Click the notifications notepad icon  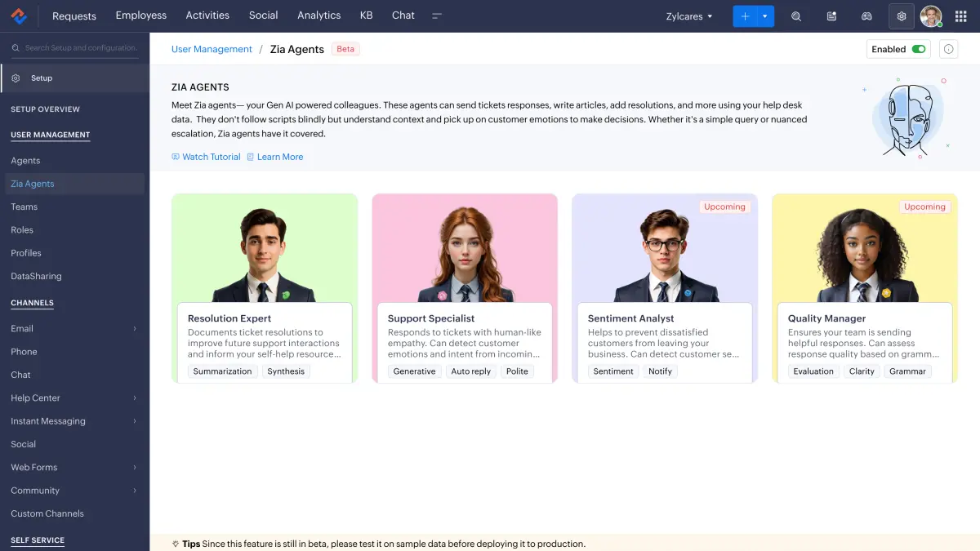pos(831,16)
